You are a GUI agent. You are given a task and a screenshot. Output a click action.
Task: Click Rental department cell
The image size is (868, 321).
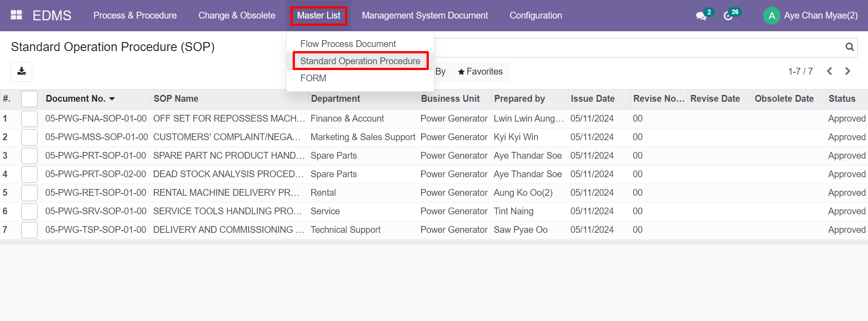(x=323, y=193)
